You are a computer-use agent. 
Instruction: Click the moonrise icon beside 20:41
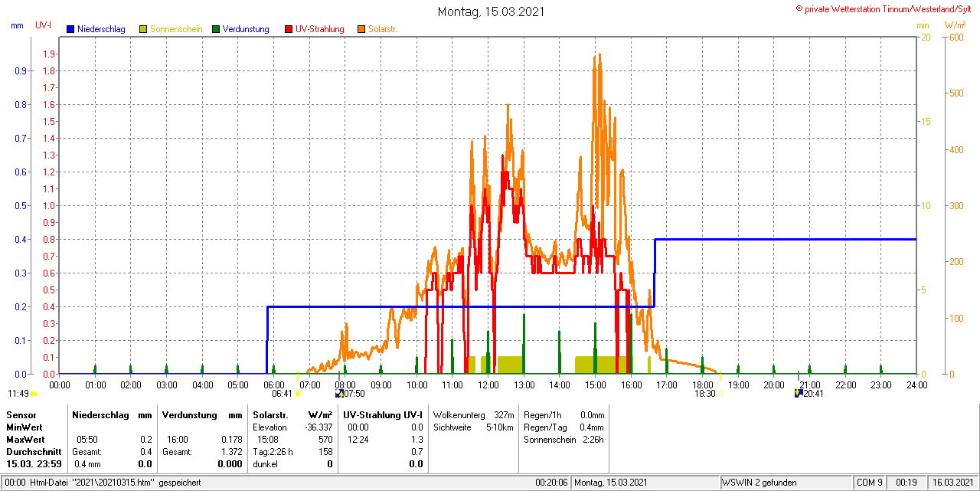(x=799, y=393)
